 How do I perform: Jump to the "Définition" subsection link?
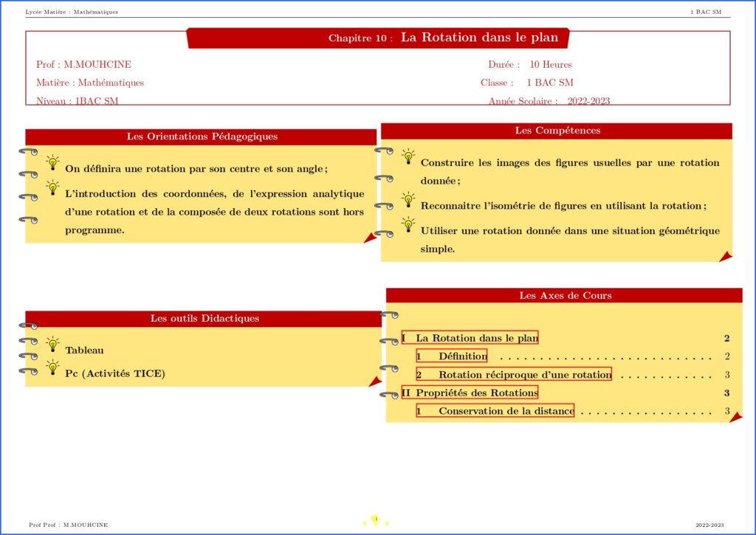[x=451, y=356]
